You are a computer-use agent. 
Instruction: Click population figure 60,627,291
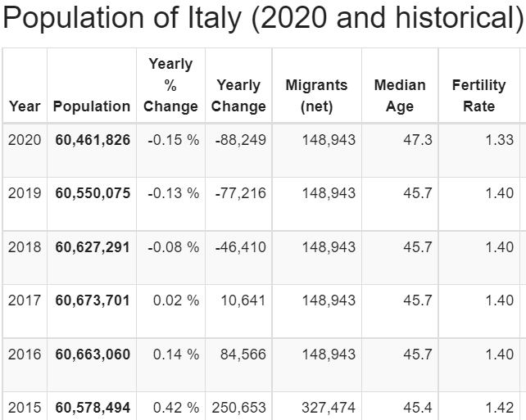(x=93, y=247)
